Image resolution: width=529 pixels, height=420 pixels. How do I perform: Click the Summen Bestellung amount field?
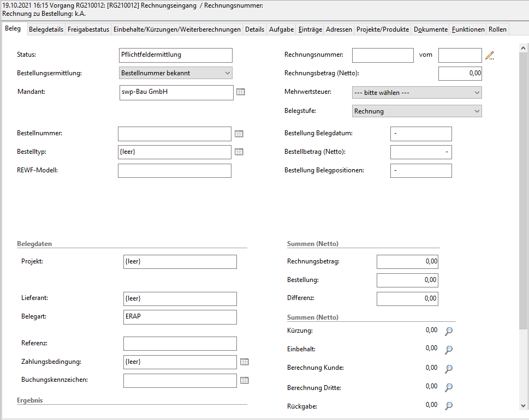[x=408, y=280]
